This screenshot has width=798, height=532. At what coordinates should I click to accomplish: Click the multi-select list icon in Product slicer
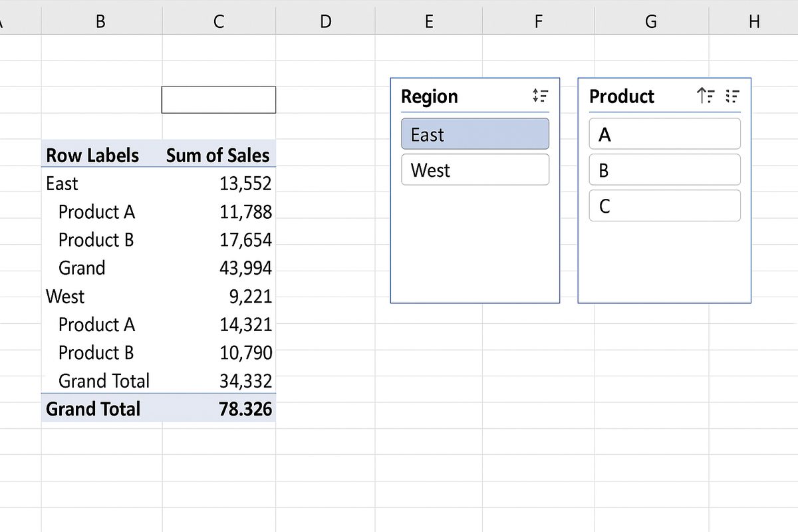[732, 96]
